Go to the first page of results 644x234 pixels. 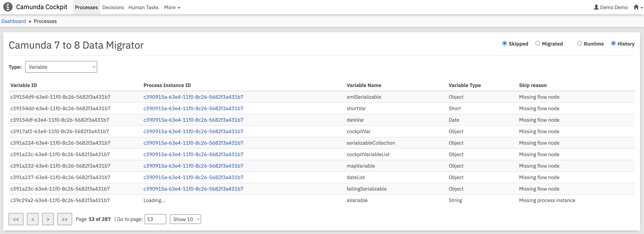tap(16, 219)
